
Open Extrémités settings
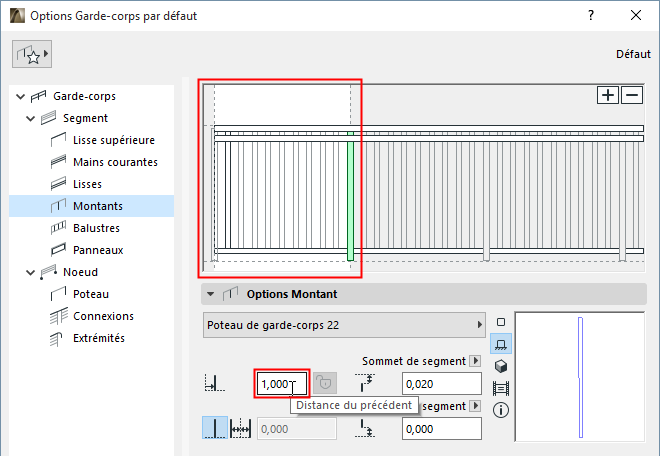point(99,338)
